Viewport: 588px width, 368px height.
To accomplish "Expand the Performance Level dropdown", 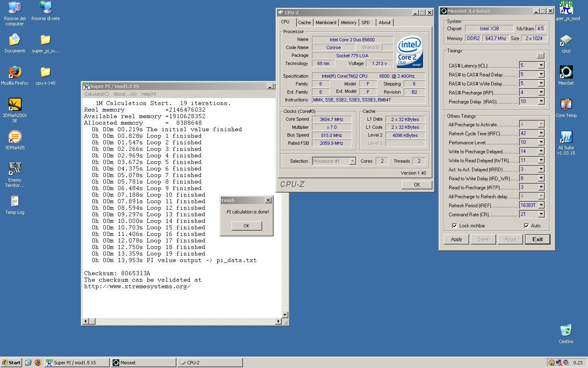I will pos(541,142).
